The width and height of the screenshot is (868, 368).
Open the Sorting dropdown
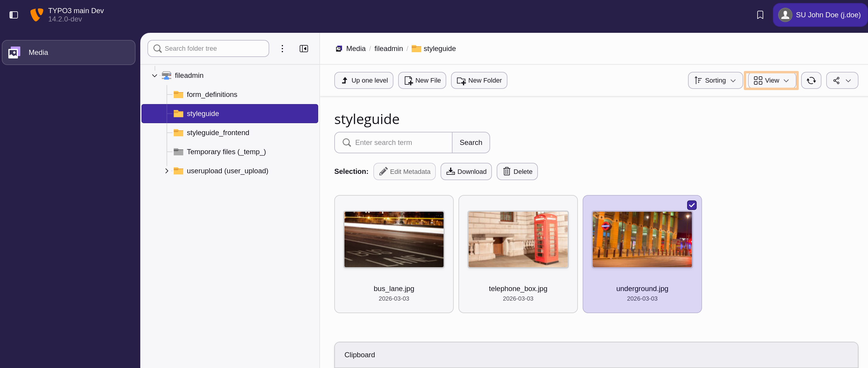click(715, 80)
